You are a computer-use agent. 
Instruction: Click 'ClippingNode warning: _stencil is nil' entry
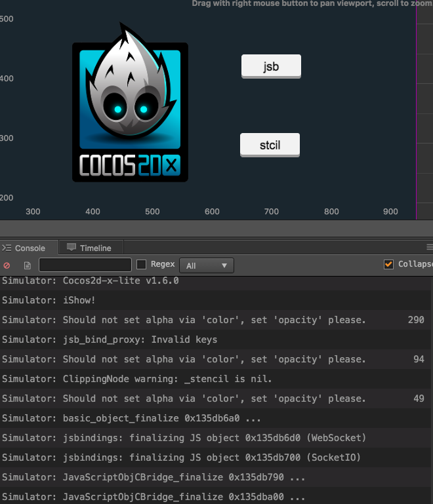point(216,379)
